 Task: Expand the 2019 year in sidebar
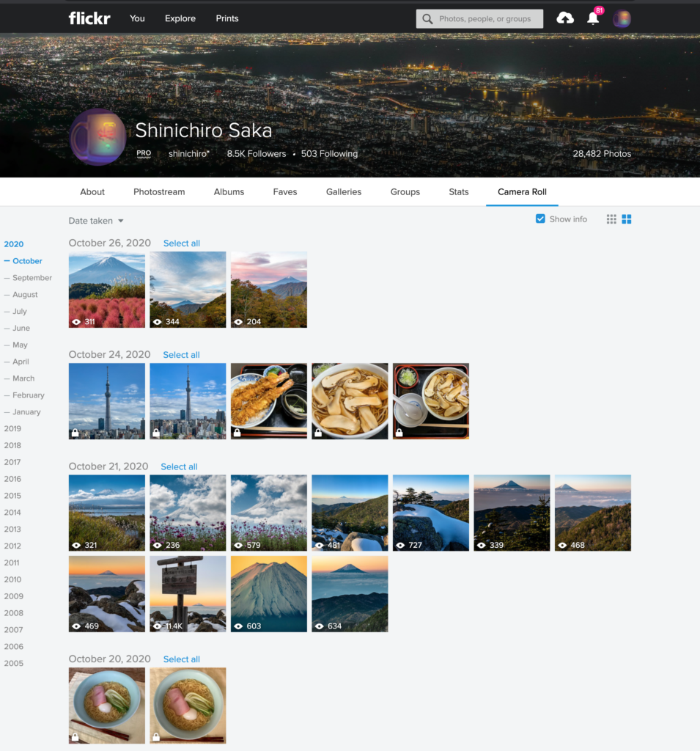point(12,429)
